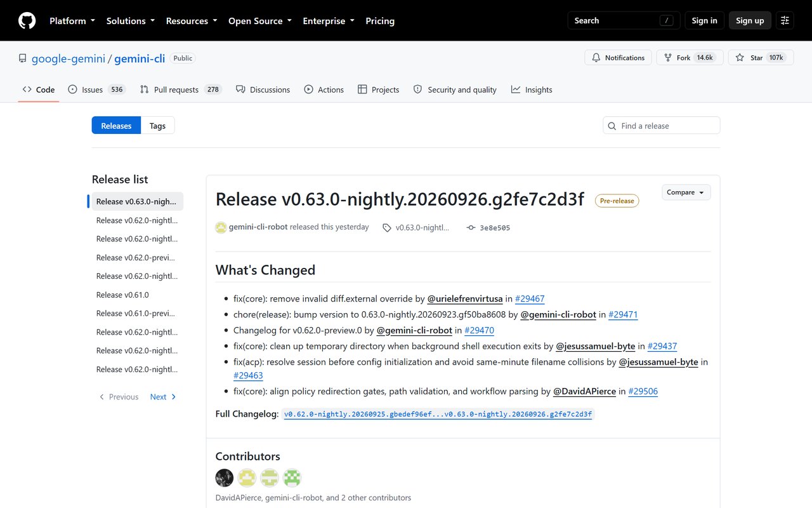The width and height of the screenshot is (812, 508).
Task: Click the Fork icon
Action: point(668,58)
